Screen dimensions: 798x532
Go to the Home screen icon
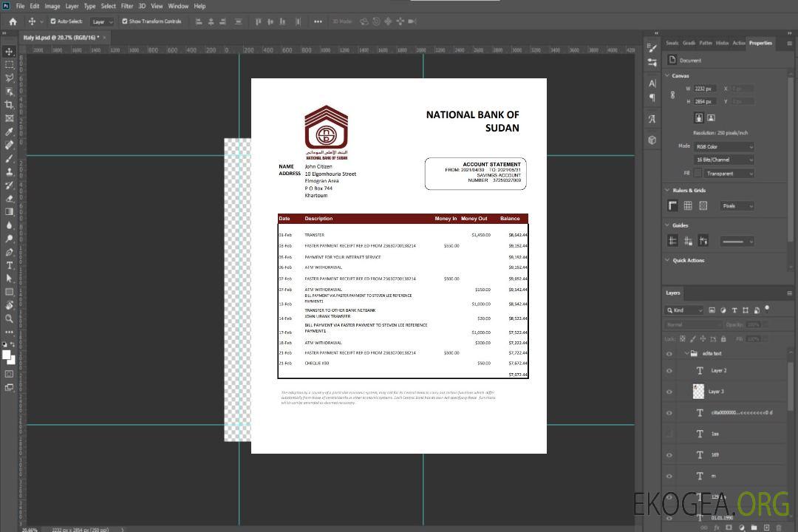coord(13,21)
